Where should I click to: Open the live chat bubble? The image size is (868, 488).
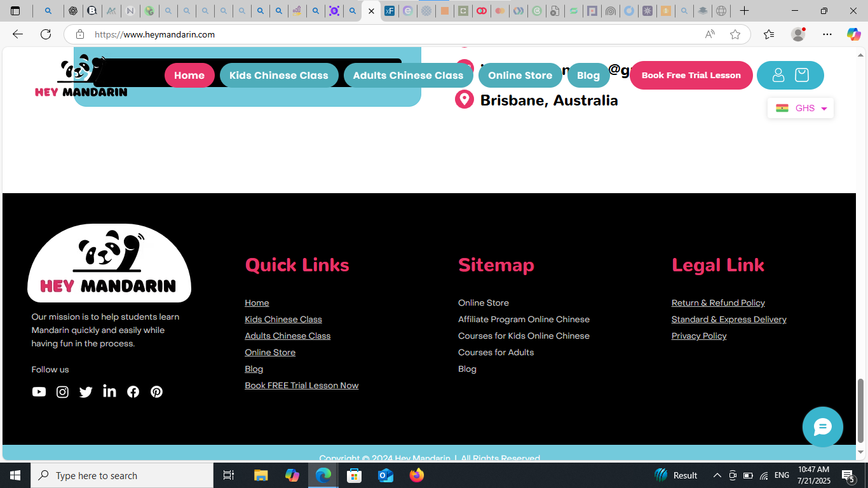pyautogui.click(x=822, y=427)
